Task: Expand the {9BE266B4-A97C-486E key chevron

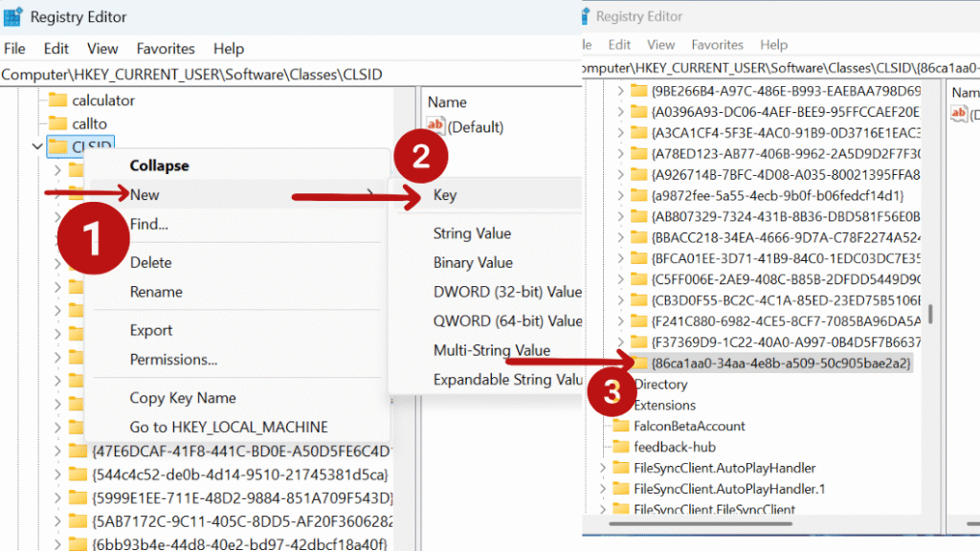Action: [620, 91]
